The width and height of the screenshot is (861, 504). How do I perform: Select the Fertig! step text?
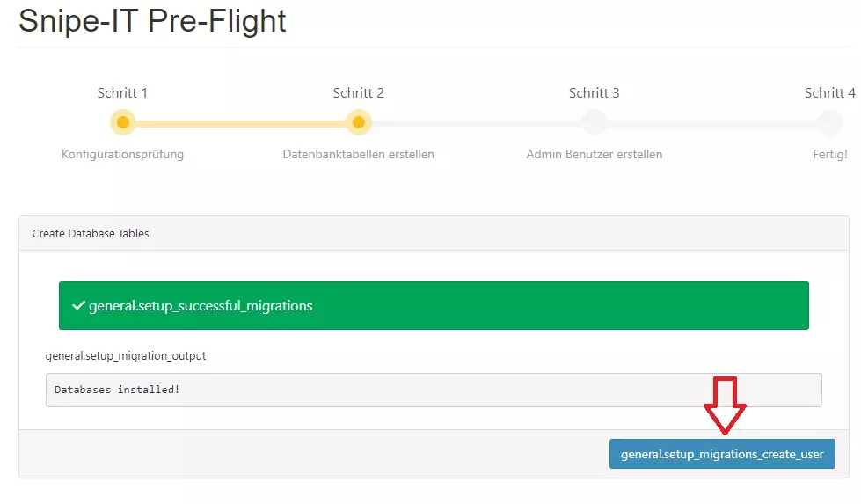click(829, 155)
